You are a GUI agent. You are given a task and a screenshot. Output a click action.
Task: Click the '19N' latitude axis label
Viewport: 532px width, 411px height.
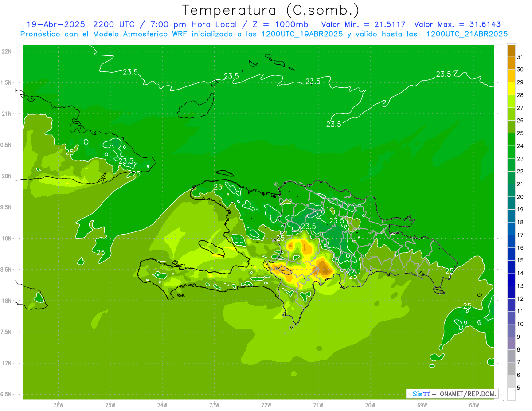tap(7, 239)
